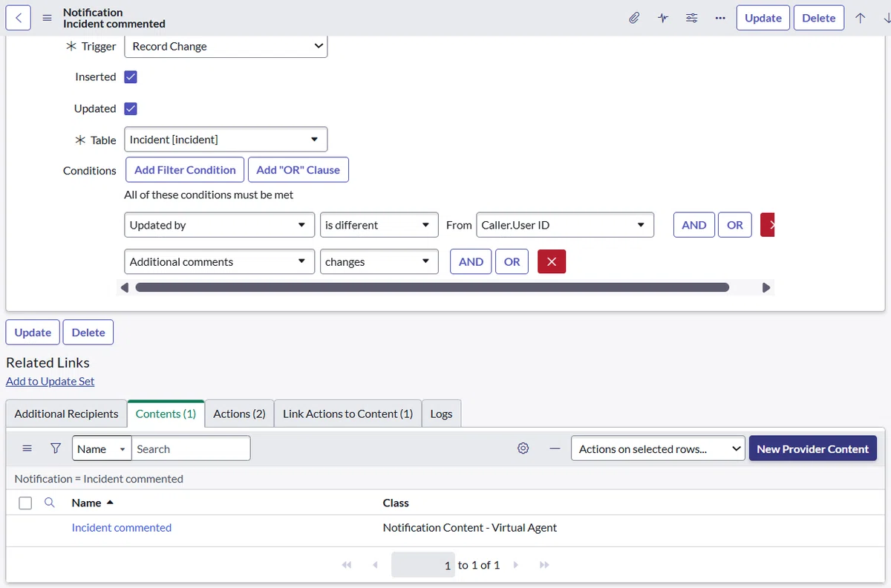This screenshot has height=588, width=891.
Task: Open the Trigger dropdown
Action: tap(226, 46)
